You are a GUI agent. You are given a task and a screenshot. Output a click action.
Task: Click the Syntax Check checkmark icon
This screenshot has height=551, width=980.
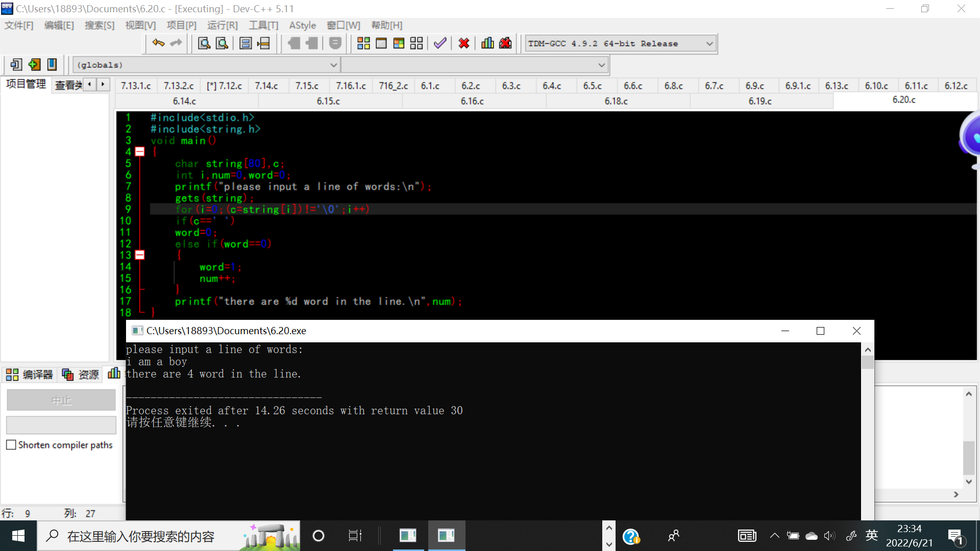click(440, 43)
